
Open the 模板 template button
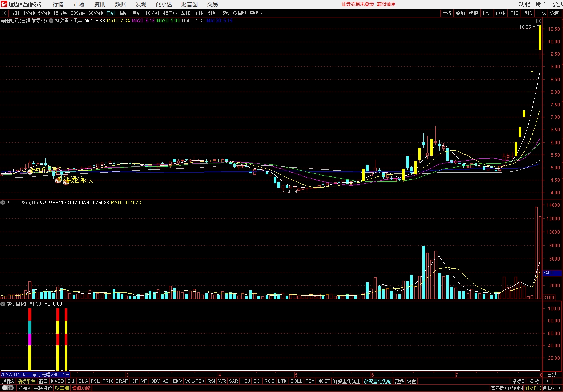coord(534,381)
